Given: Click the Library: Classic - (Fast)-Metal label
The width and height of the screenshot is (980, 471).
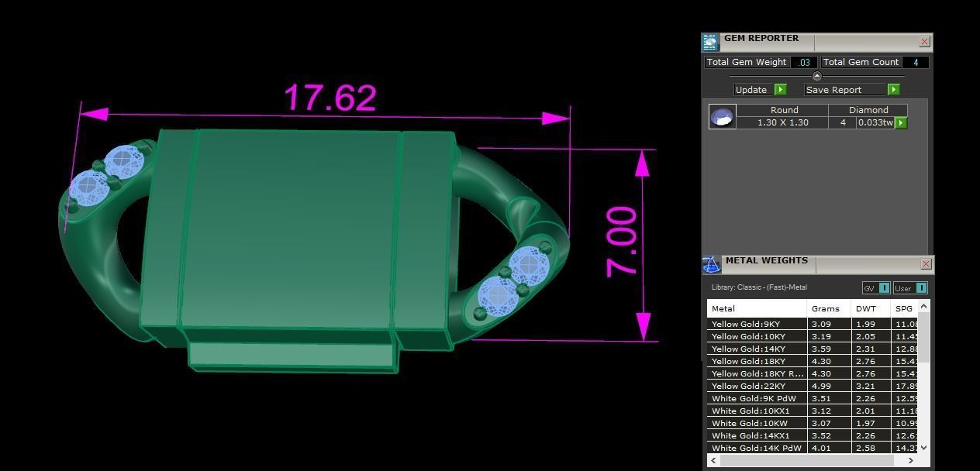Looking at the screenshot, I should click(759, 287).
